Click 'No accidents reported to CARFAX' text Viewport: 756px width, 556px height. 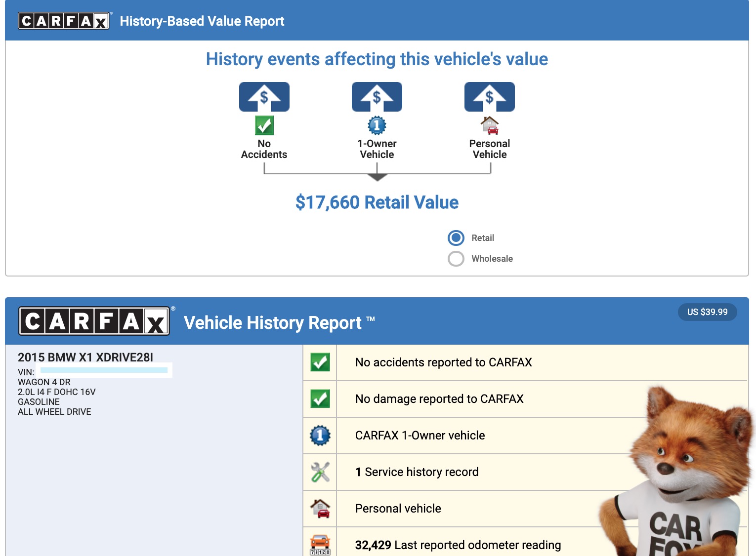tap(444, 362)
